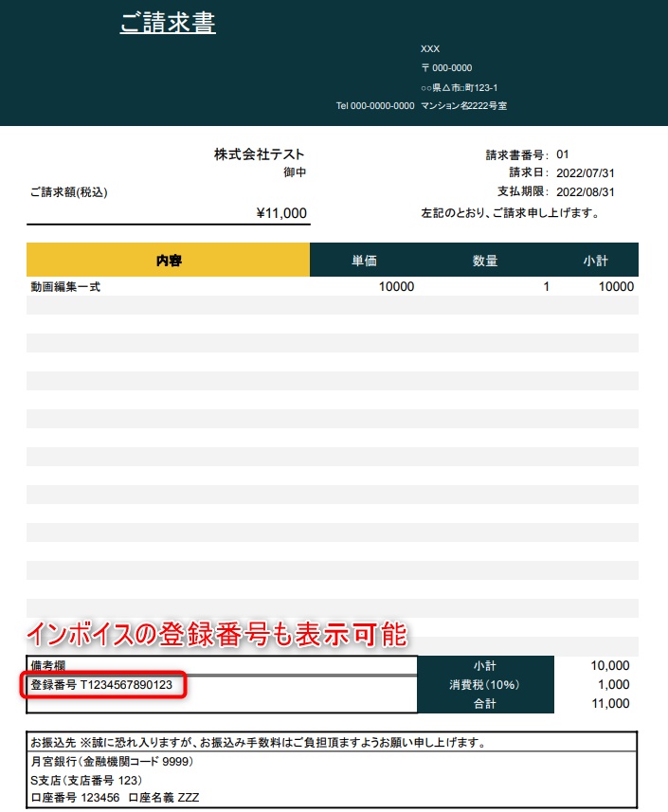Click the 請求書番号 label
Screen dimensions: 668x812
[516, 154]
